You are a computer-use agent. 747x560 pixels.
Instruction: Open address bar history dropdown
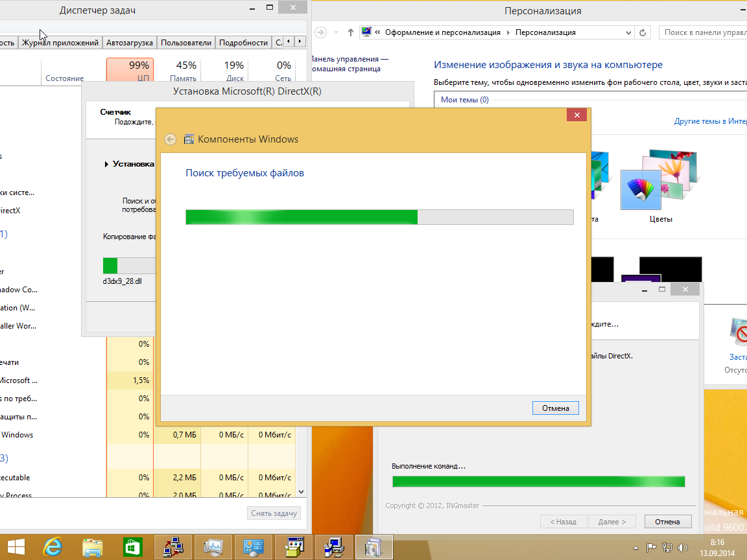coord(628,32)
